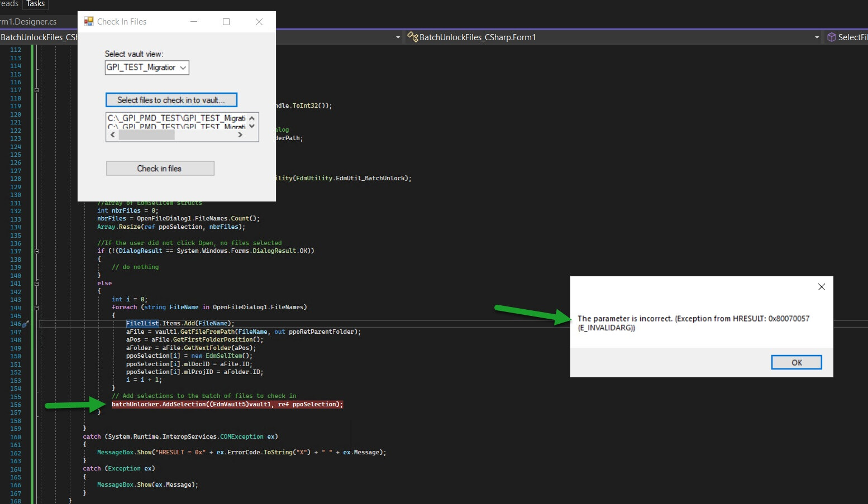Click the cube member icon beside SelectFi
This screenshot has width=868, height=504.
coord(832,37)
